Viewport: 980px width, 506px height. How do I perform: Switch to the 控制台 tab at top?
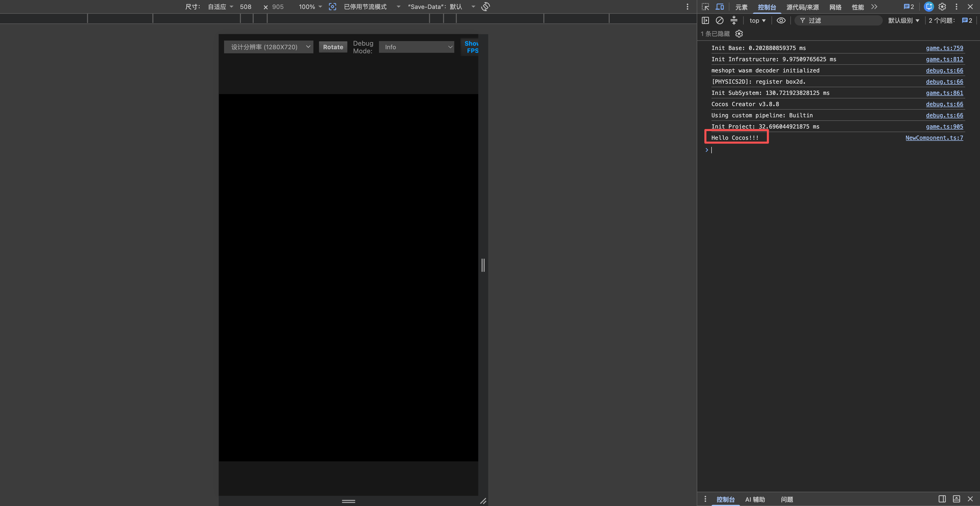(767, 7)
